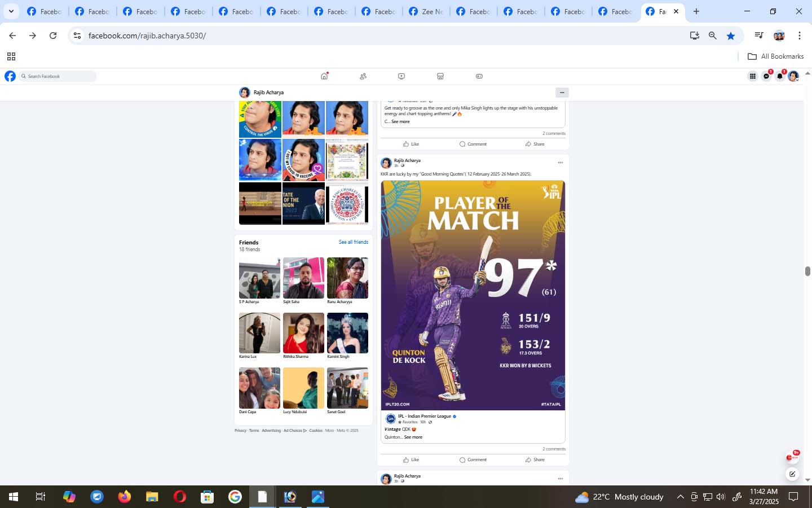Screen dimensions: 812x508
Task: Open the Windows Start menu
Action: (x=14, y=497)
